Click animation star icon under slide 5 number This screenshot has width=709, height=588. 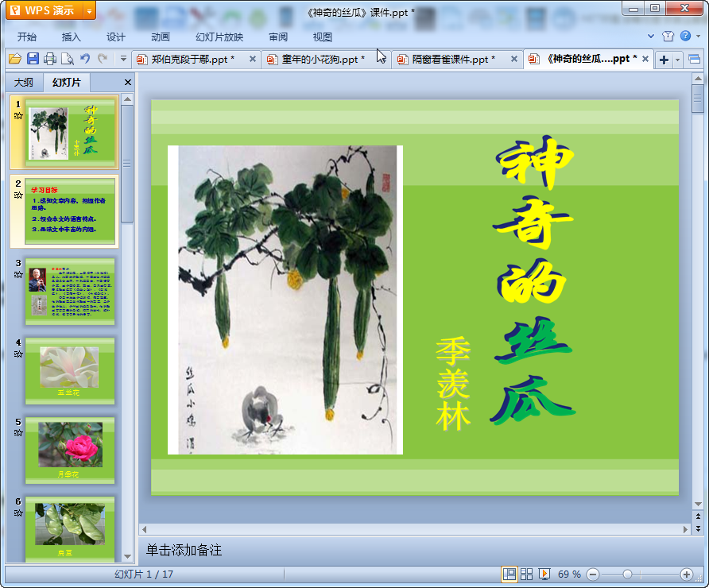point(18,433)
